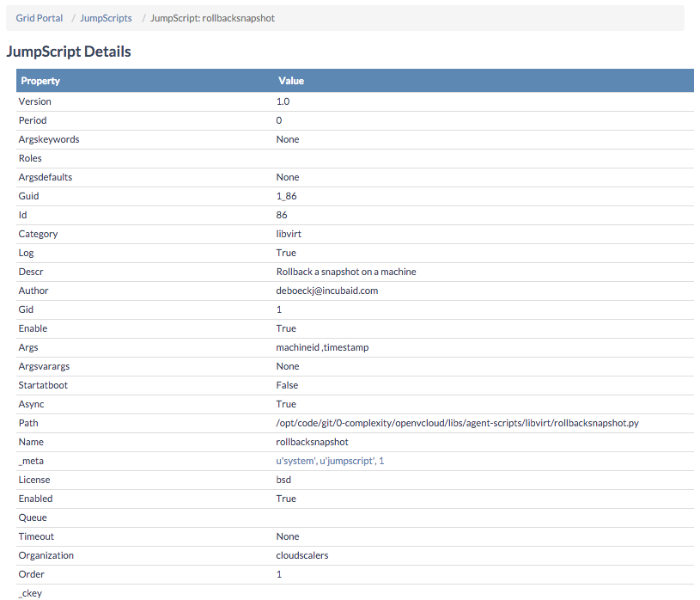This screenshot has height=600, width=700.
Task: Select the rollbacksnapshot.py path value
Action: pyautogui.click(x=457, y=423)
